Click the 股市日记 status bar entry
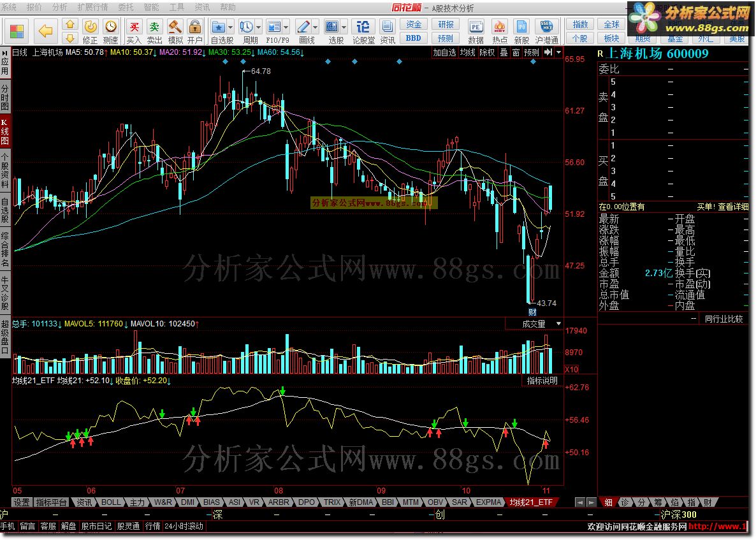 [x=96, y=526]
